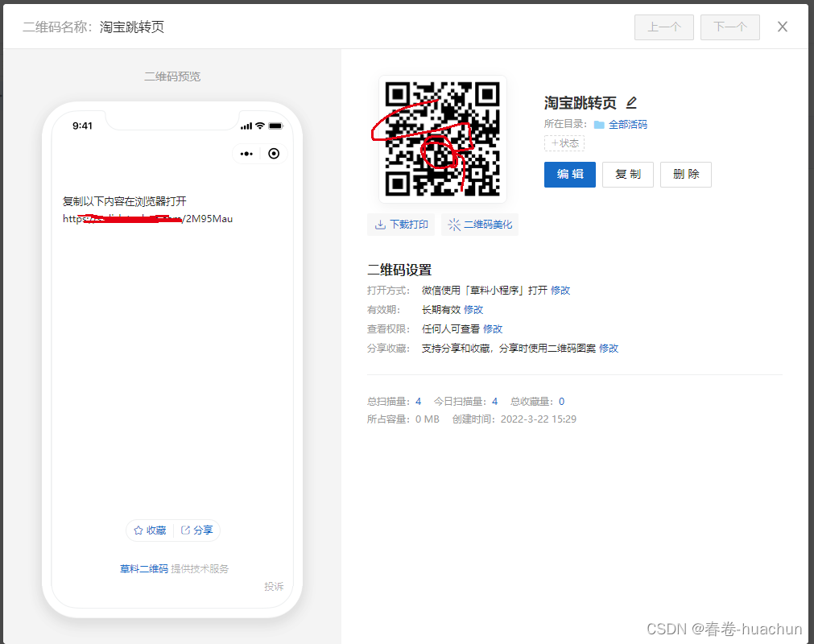The height and width of the screenshot is (644, 814).
Task: Click the download icon in 下载打印
Action: (381, 224)
